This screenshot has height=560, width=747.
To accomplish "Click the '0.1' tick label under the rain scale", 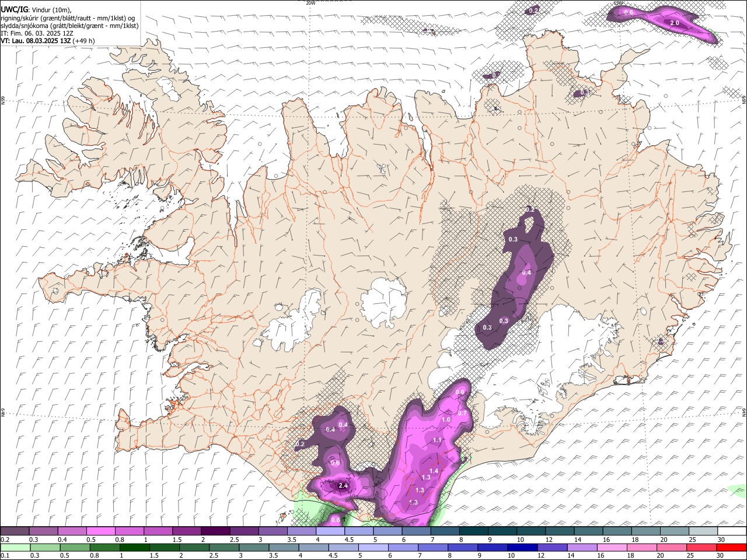I will (5, 555).
